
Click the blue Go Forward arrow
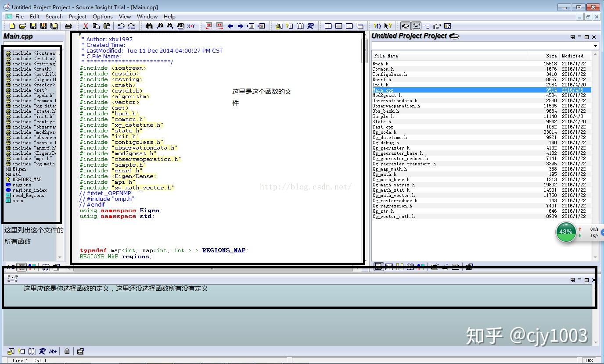tap(241, 26)
